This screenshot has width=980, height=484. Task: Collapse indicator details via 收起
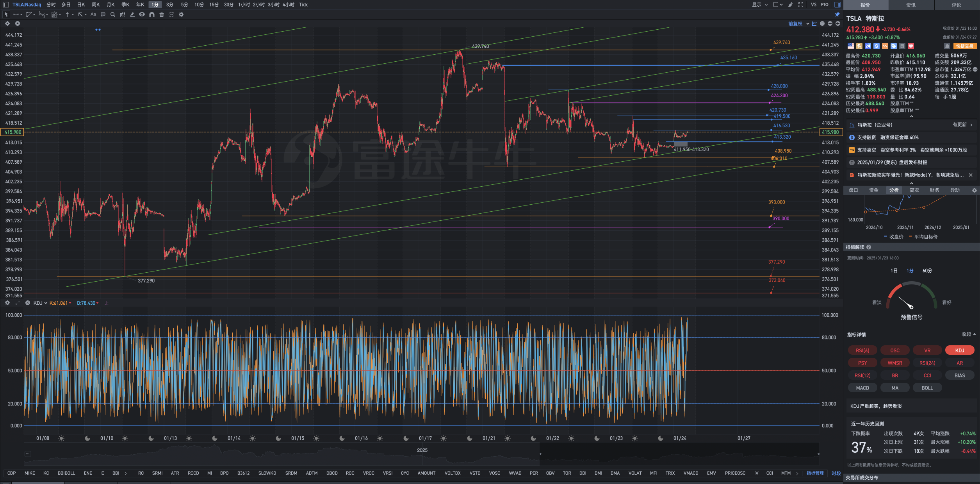click(x=969, y=334)
